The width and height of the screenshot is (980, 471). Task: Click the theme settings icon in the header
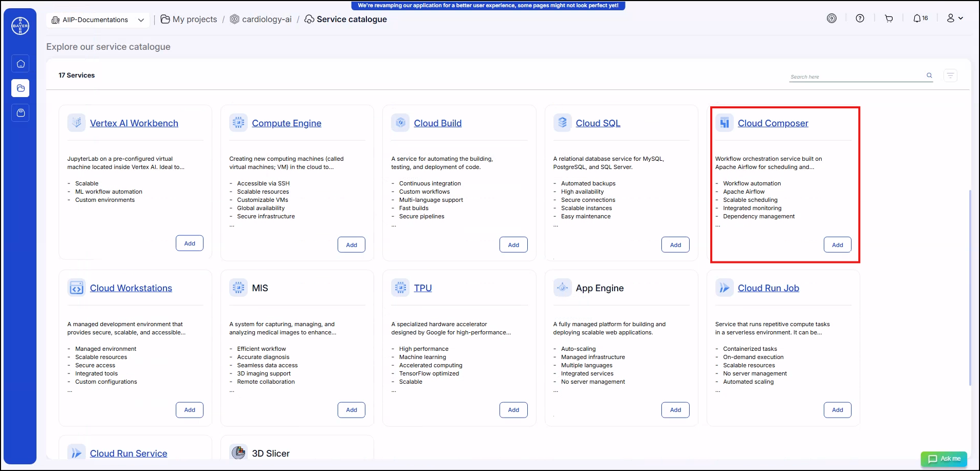pos(831,18)
